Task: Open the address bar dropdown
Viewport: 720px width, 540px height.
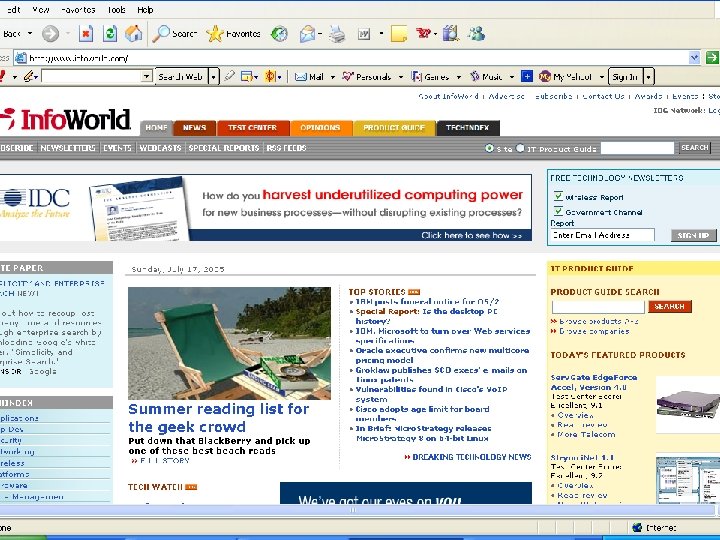Action: (x=694, y=57)
